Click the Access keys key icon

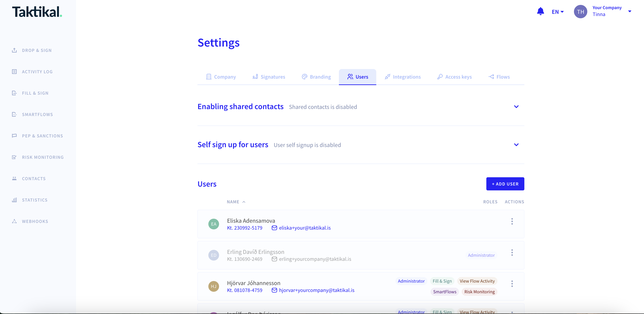440,77
